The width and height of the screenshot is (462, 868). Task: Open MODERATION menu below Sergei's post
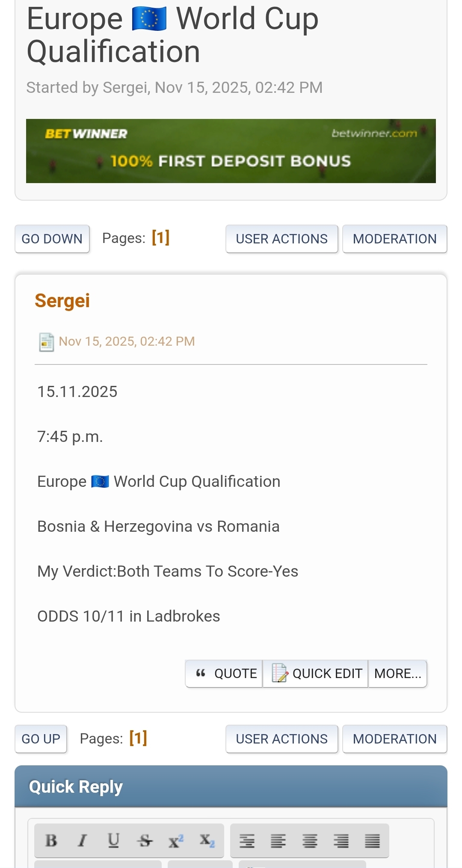click(x=394, y=739)
